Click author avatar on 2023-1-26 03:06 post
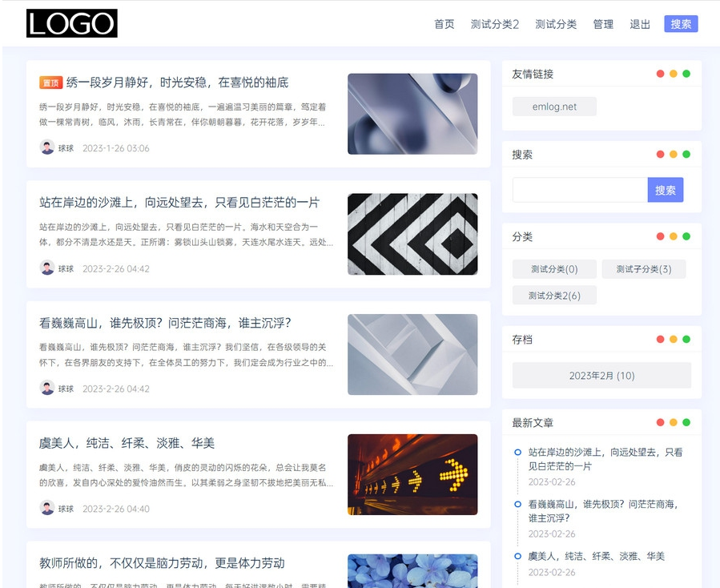The height and width of the screenshot is (588, 720). (46, 147)
